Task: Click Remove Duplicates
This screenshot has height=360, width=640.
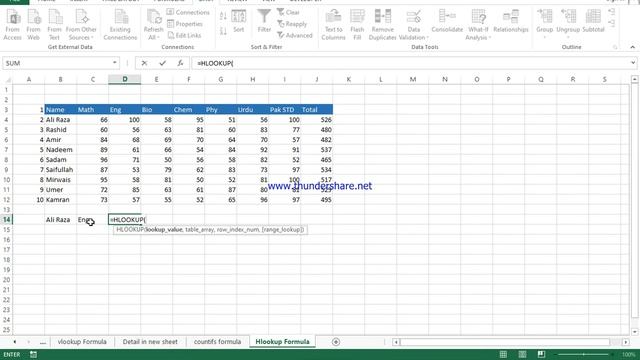Action: pos(382,25)
